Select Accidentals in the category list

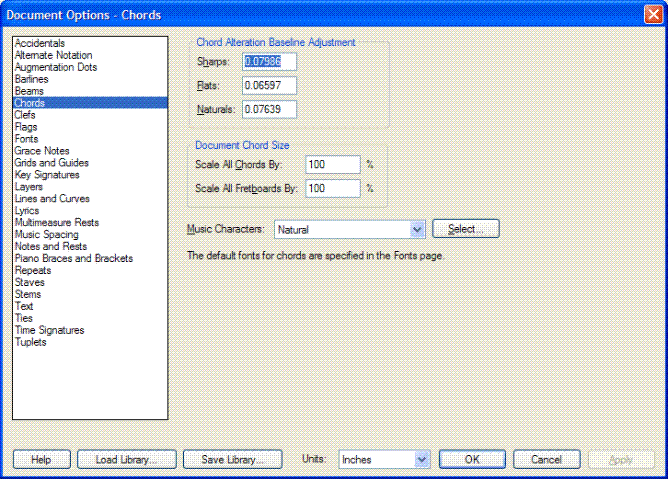coord(40,43)
